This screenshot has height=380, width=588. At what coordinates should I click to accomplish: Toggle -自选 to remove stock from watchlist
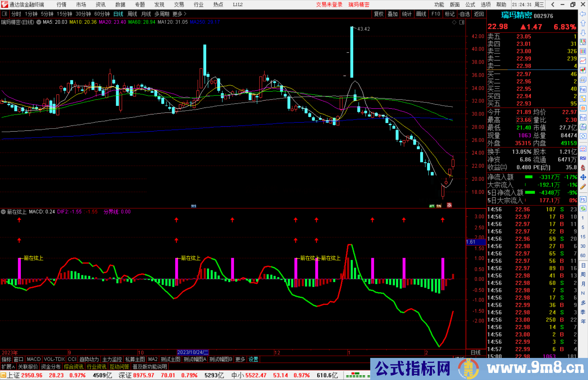464,14
